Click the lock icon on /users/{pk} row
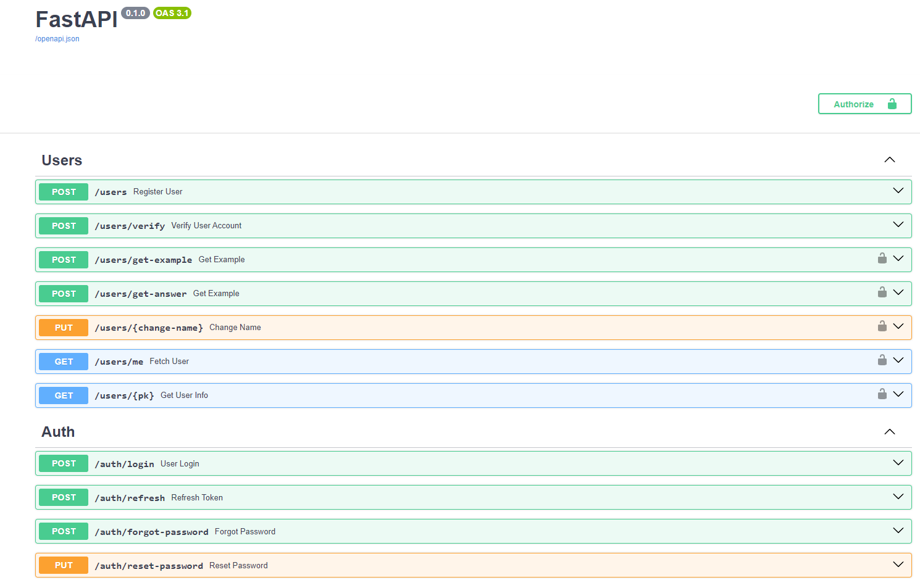The width and height of the screenshot is (920, 588). [x=882, y=394]
